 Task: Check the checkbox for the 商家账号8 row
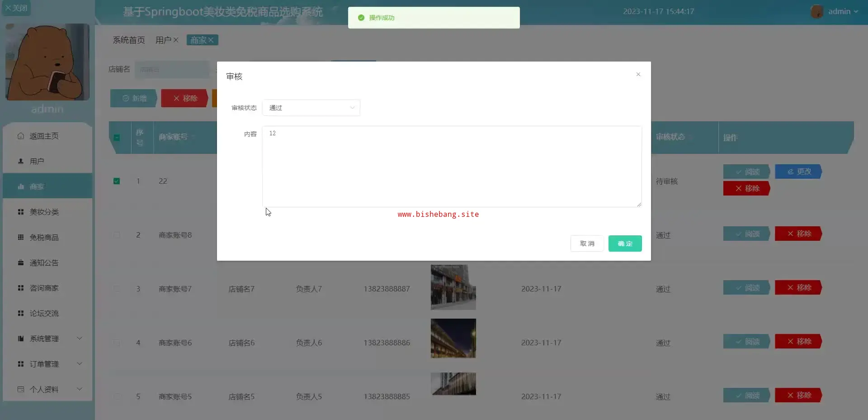point(117,235)
